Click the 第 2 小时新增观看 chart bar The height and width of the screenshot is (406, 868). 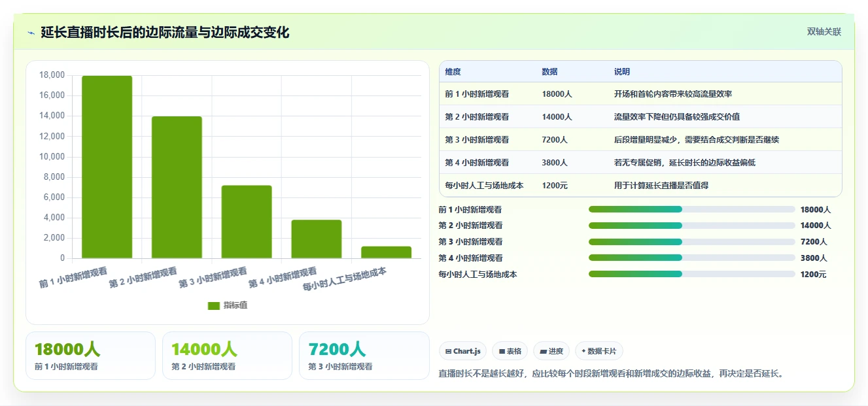(177, 188)
